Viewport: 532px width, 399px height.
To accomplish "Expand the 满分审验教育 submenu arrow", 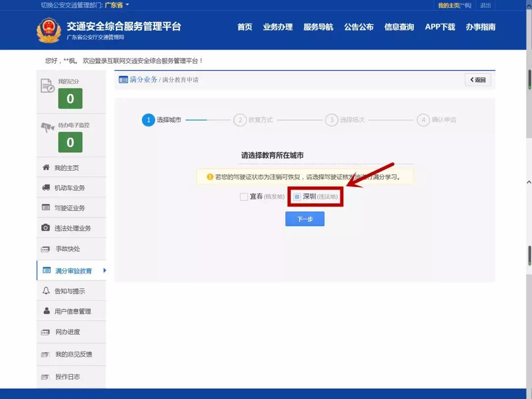I will (103, 270).
